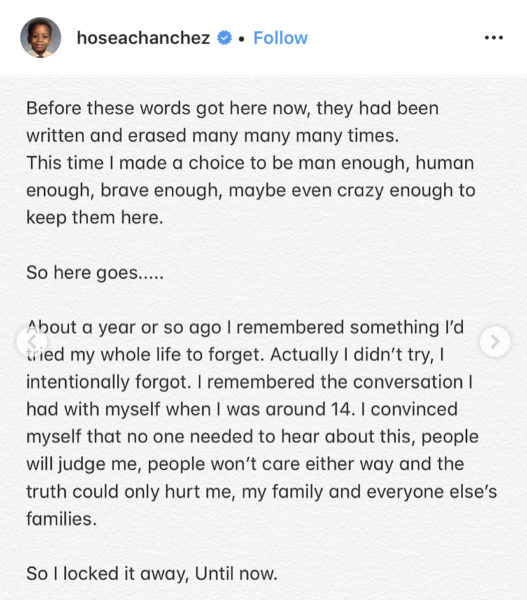Go back with the previous slide arrow
The width and height of the screenshot is (527, 600).
click(32, 341)
